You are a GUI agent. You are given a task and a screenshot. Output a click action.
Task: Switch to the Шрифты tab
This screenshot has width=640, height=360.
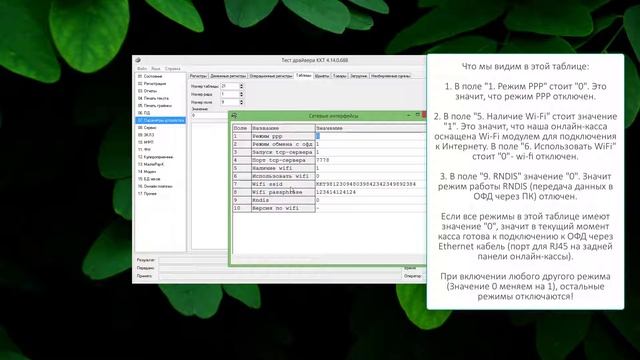tap(322, 76)
